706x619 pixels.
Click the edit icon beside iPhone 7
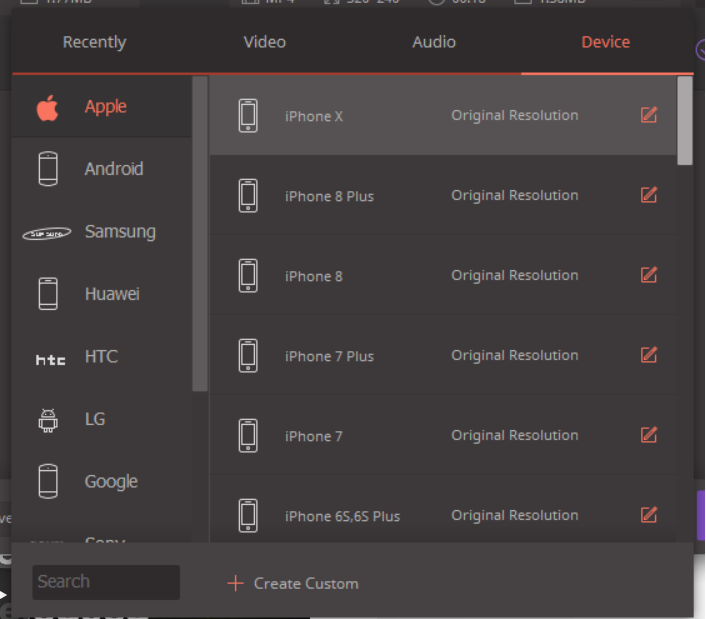tap(649, 435)
